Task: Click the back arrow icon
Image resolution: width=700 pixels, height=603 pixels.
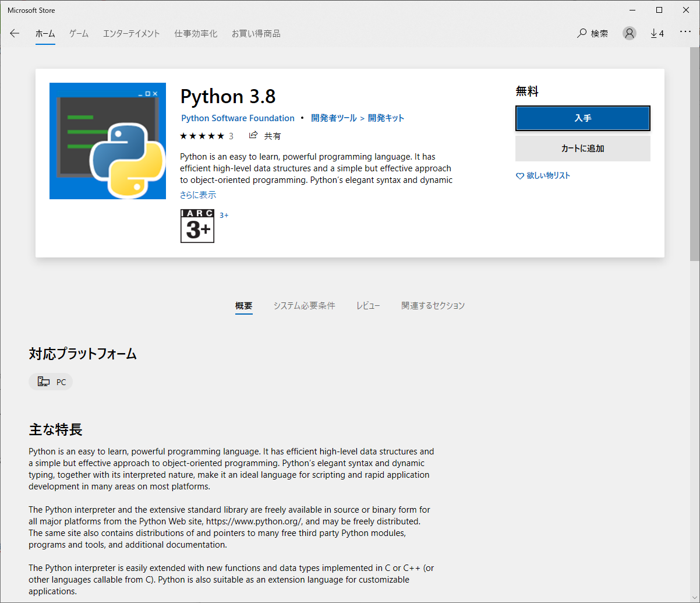Action: [15, 33]
